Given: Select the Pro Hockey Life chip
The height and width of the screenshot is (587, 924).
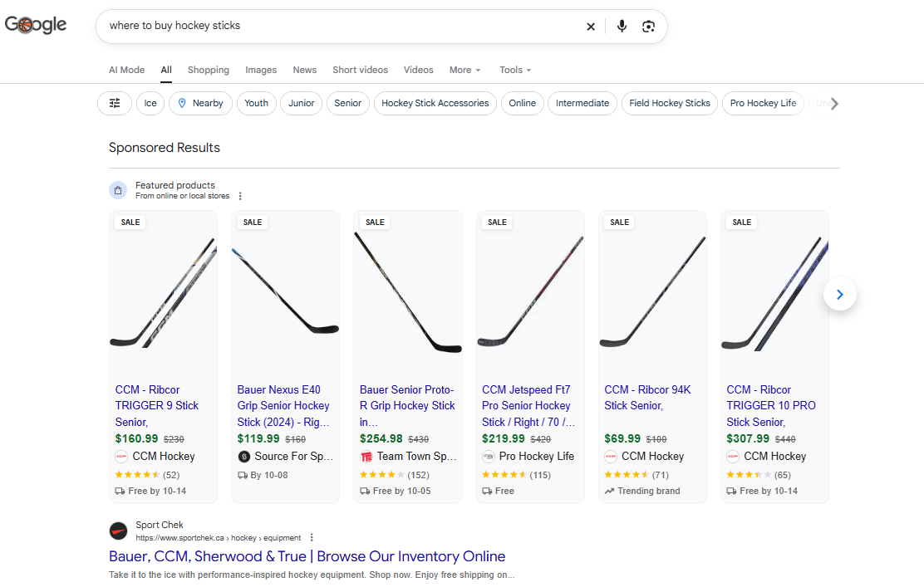Looking at the screenshot, I should click(763, 103).
